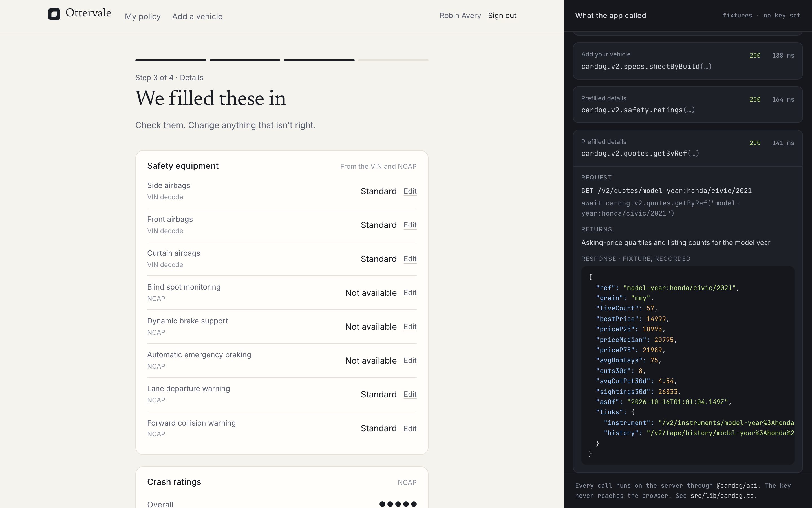The height and width of the screenshot is (508, 812).
Task: Open the Add a vehicle nav item
Action: tap(197, 16)
